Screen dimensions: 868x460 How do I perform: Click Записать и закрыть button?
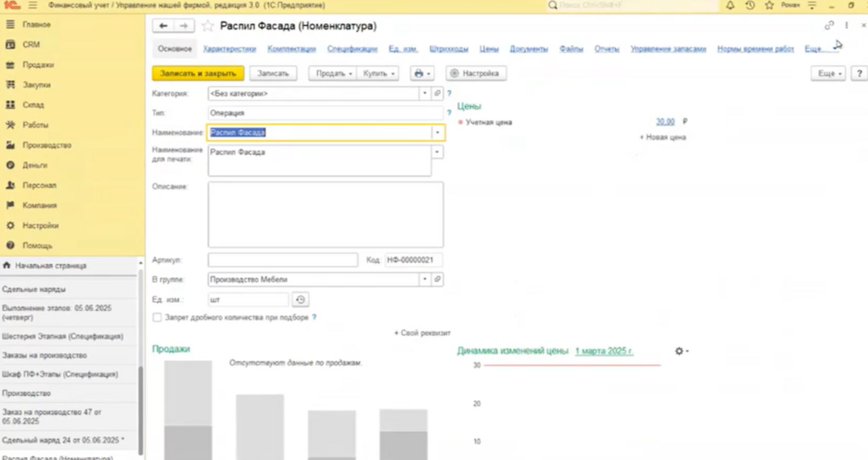click(x=198, y=74)
